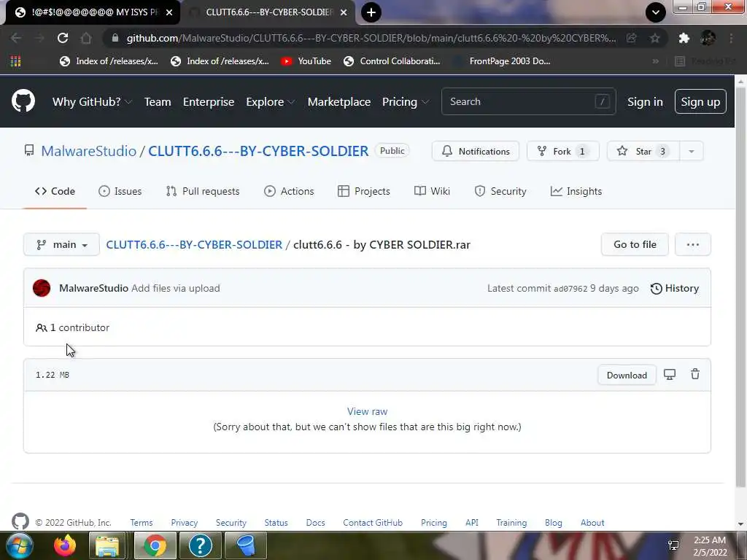
Task: Open the tab search dropdown arrow
Action: [656, 12]
